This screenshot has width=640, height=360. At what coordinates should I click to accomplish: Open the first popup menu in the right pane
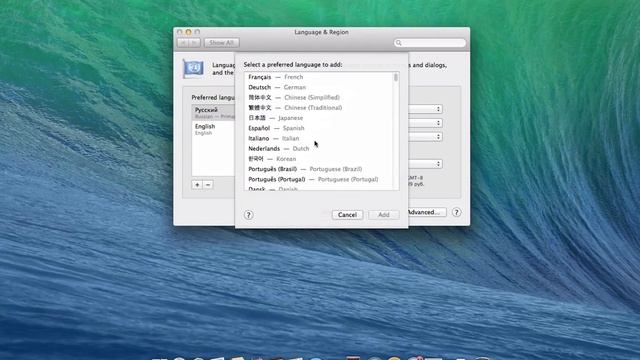tap(425, 109)
